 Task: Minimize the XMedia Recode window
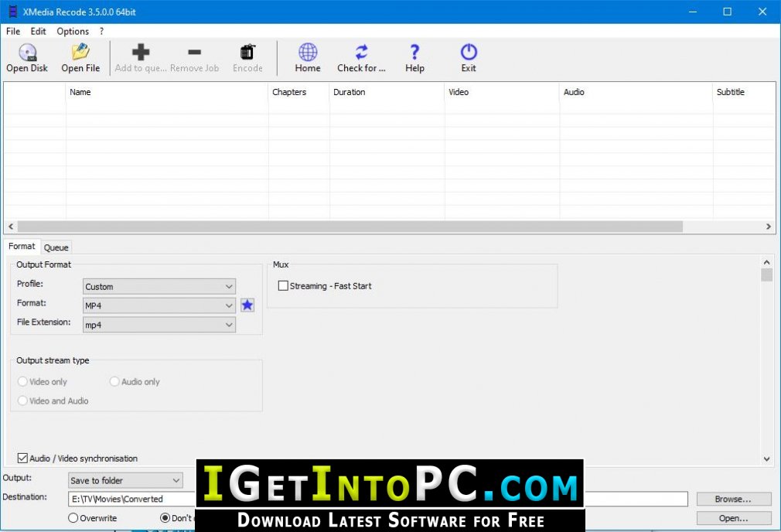693,12
